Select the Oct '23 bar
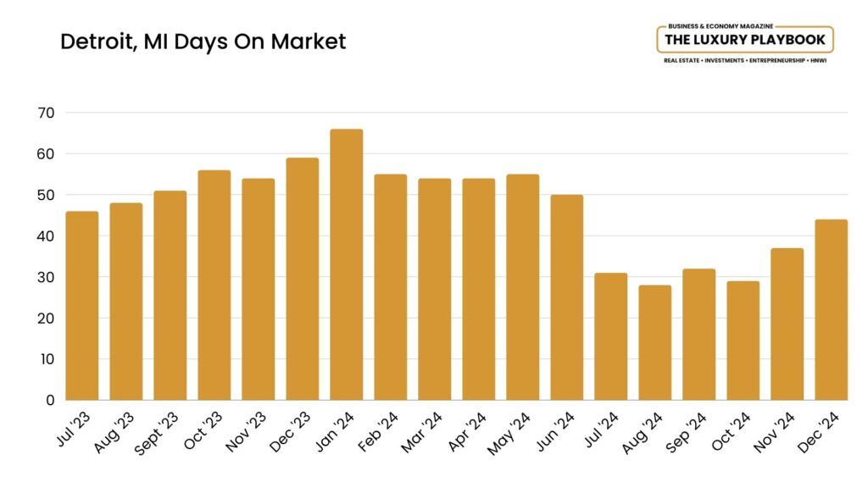Screen dimensions: 868x488 pos(214,285)
